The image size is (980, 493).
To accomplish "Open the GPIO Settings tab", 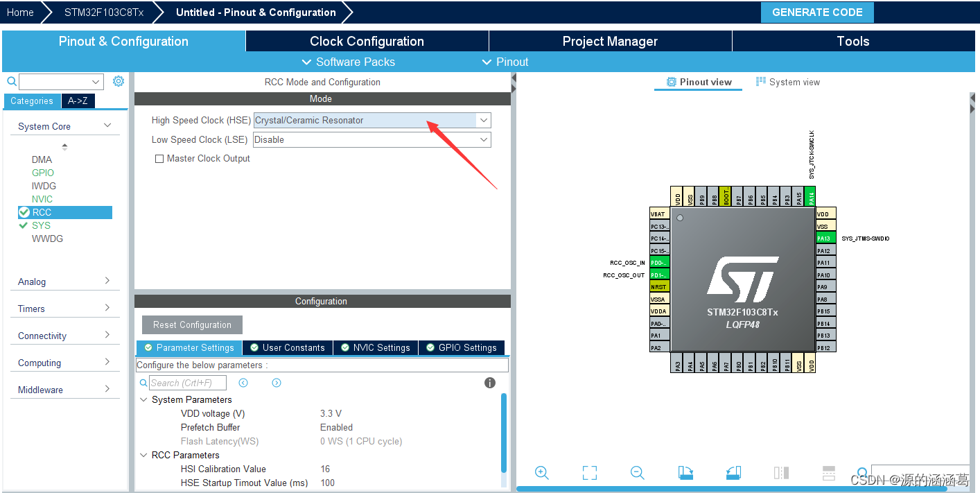I will [461, 347].
